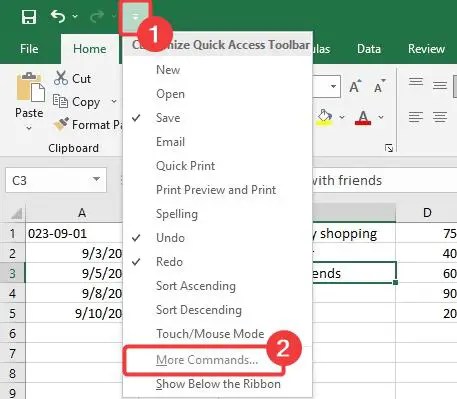The height and width of the screenshot is (399, 457).
Task: Click the Save icon in Quick Access Toolbar
Action: tap(29, 17)
